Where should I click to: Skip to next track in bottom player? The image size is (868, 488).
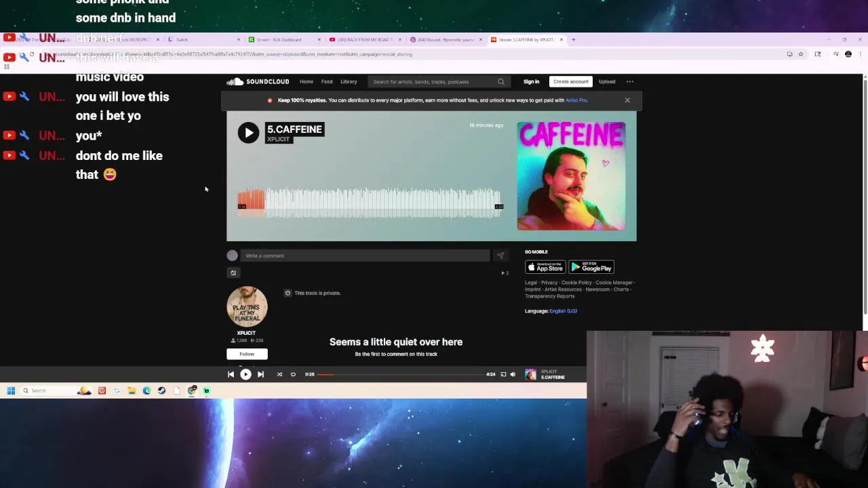point(260,374)
